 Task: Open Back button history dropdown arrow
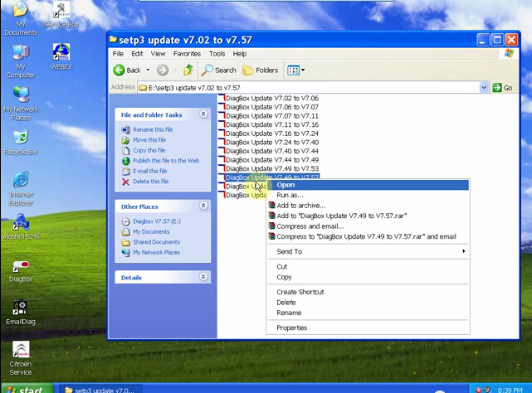click(x=148, y=70)
